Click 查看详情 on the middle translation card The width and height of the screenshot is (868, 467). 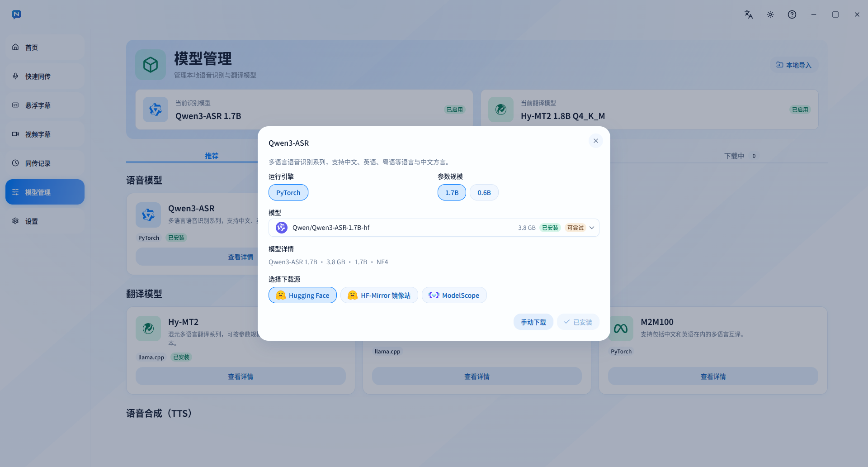click(x=477, y=376)
